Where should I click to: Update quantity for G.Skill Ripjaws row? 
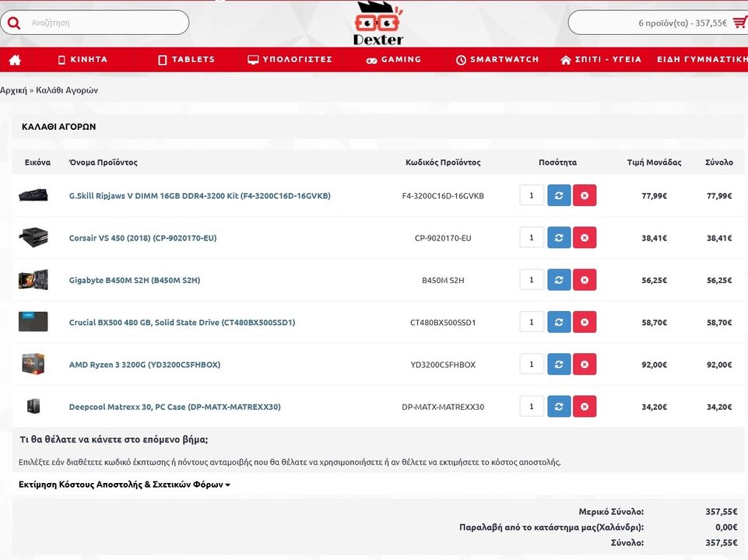point(559,195)
